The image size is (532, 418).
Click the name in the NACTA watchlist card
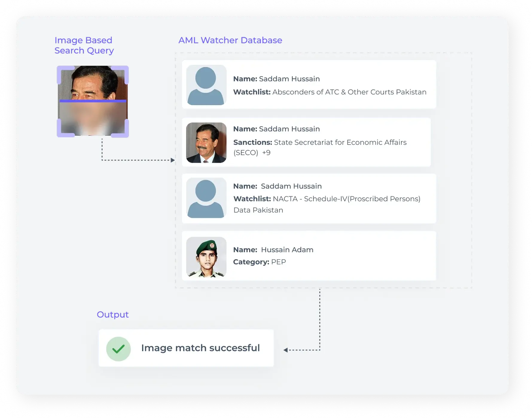point(291,186)
